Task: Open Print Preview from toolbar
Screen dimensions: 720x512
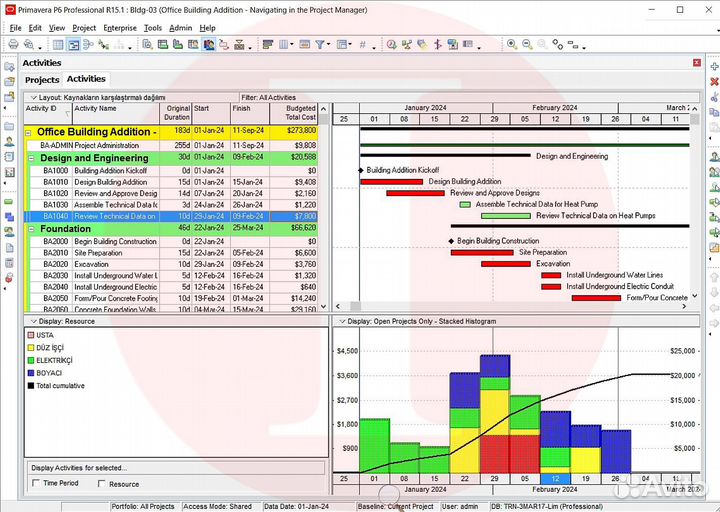Action: (x=28, y=45)
